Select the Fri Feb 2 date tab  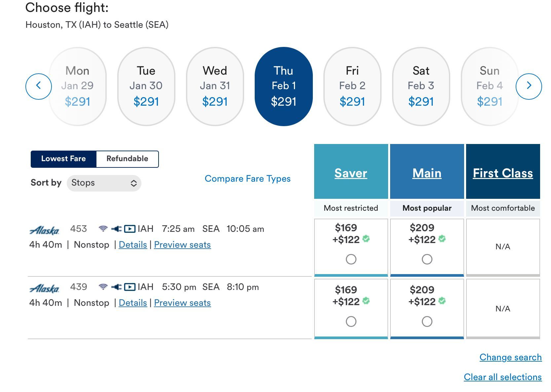(352, 87)
